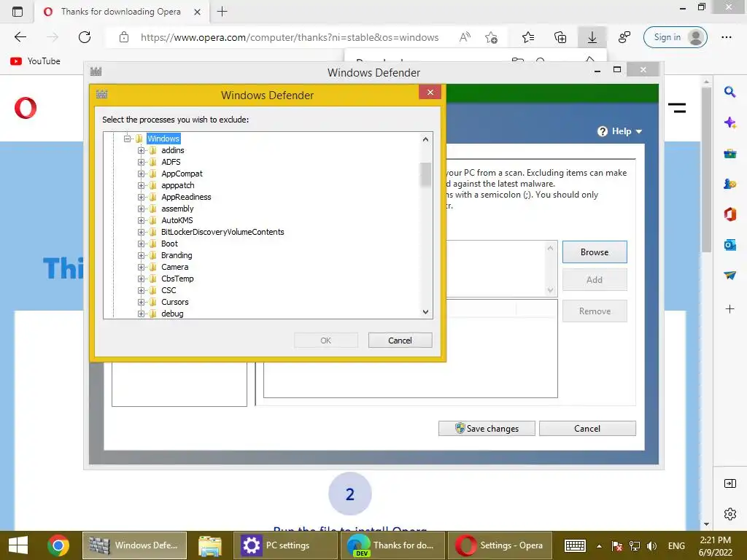Expand the BitLockerDiscoveryVolumeContents folder

point(141,232)
